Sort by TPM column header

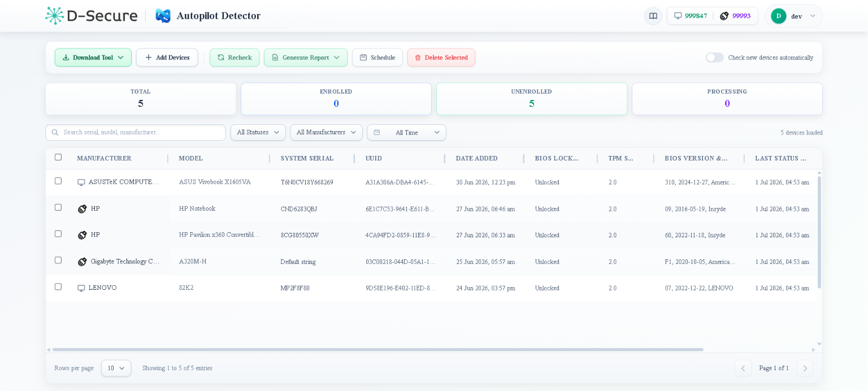tap(621, 158)
